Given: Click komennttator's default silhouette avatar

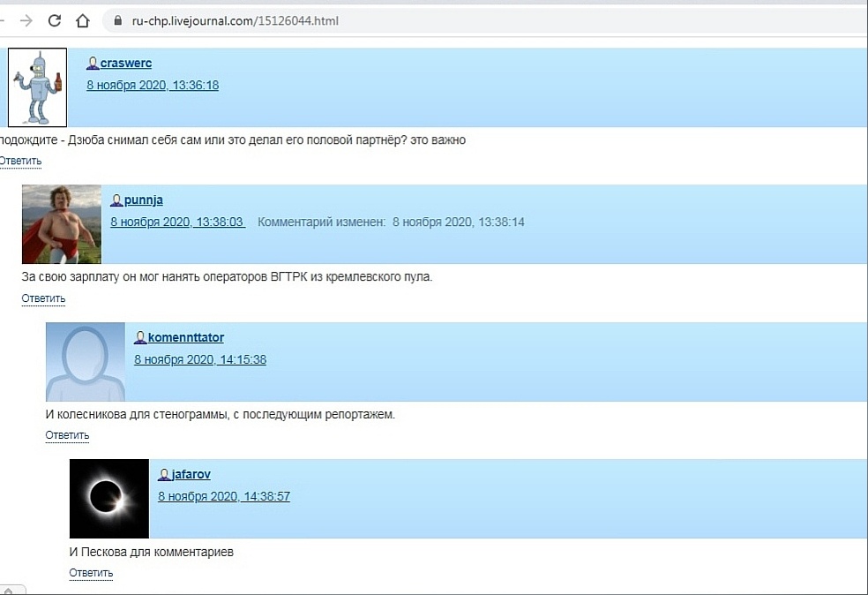Looking at the screenshot, I should coord(86,362).
